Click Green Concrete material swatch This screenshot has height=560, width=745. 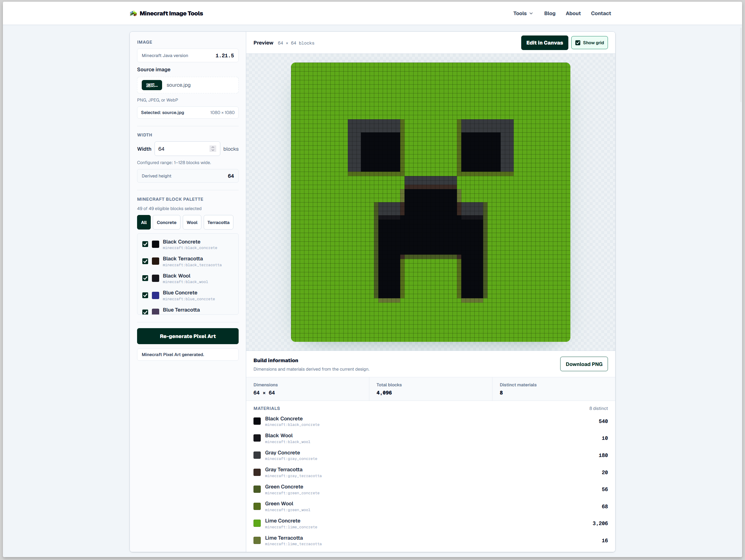pyautogui.click(x=257, y=489)
